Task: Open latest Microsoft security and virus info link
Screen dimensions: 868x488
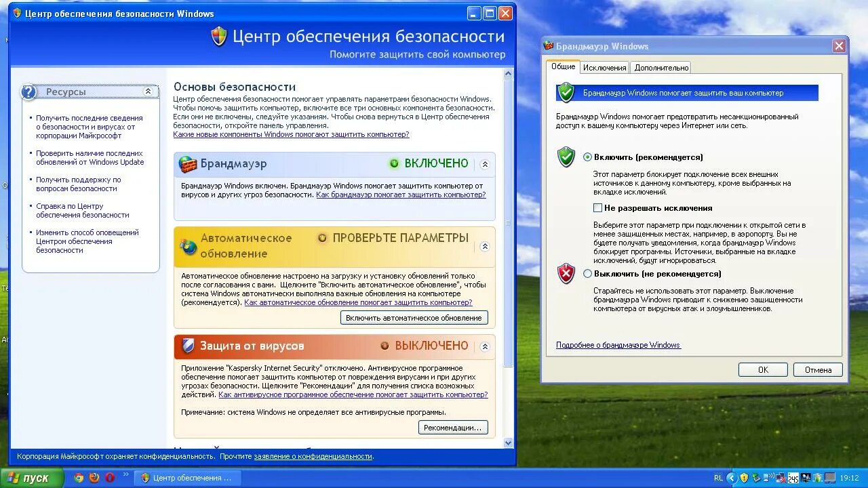Action: point(89,127)
